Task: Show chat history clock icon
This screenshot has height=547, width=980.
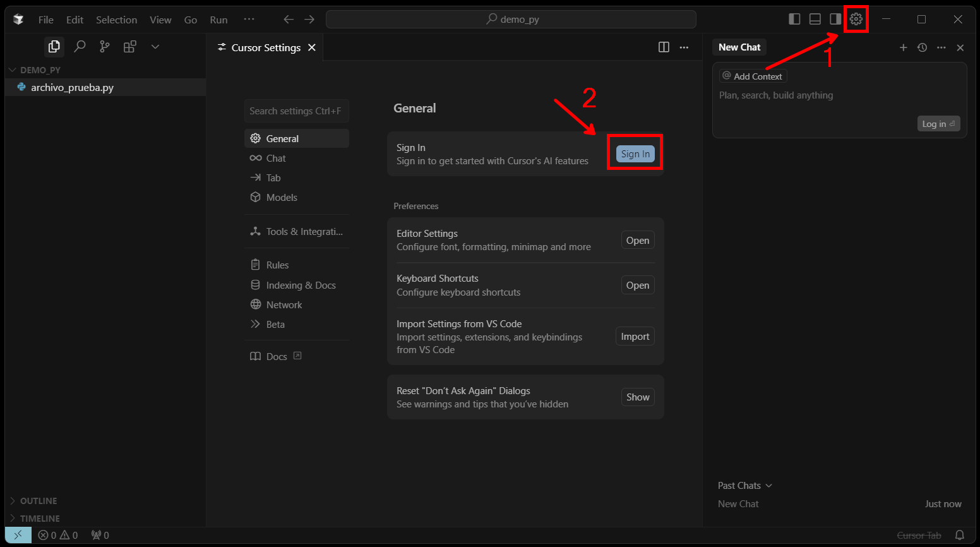Action: pyautogui.click(x=923, y=47)
